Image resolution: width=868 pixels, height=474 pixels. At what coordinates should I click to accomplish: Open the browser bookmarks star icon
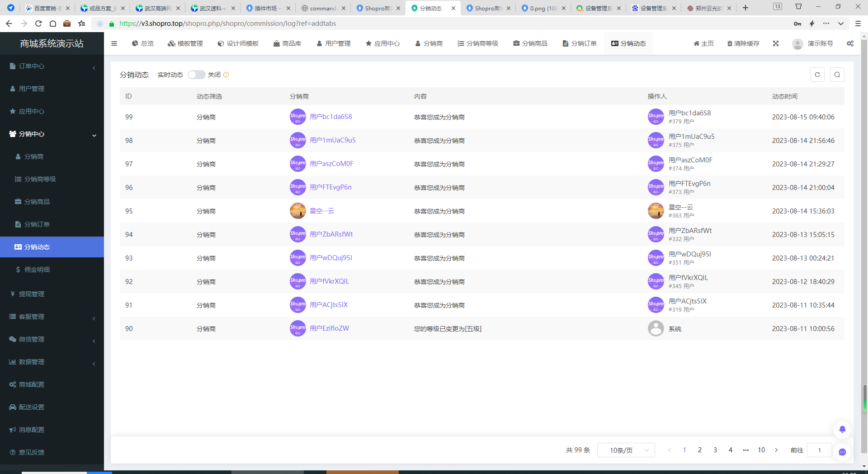[x=81, y=24]
